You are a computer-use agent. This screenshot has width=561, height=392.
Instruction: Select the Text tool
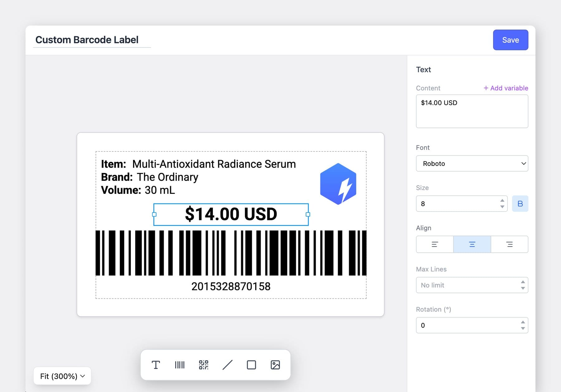tap(156, 365)
